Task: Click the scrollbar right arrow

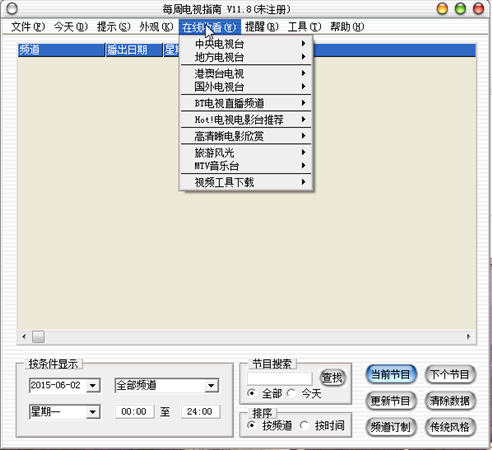Action: pyautogui.click(x=468, y=337)
